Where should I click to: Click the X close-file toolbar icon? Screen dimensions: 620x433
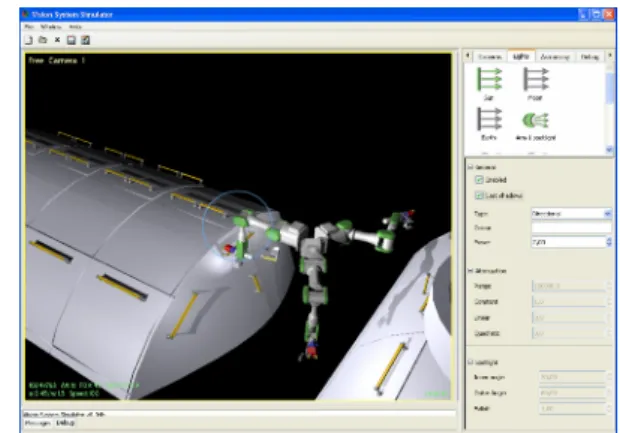click(57, 40)
